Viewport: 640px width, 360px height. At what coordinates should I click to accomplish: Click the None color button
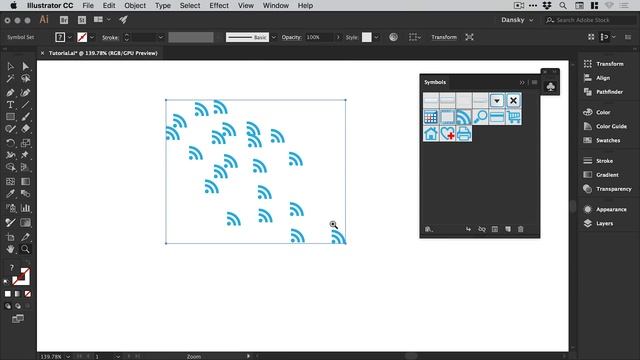pyautogui.click(x=28, y=294)
